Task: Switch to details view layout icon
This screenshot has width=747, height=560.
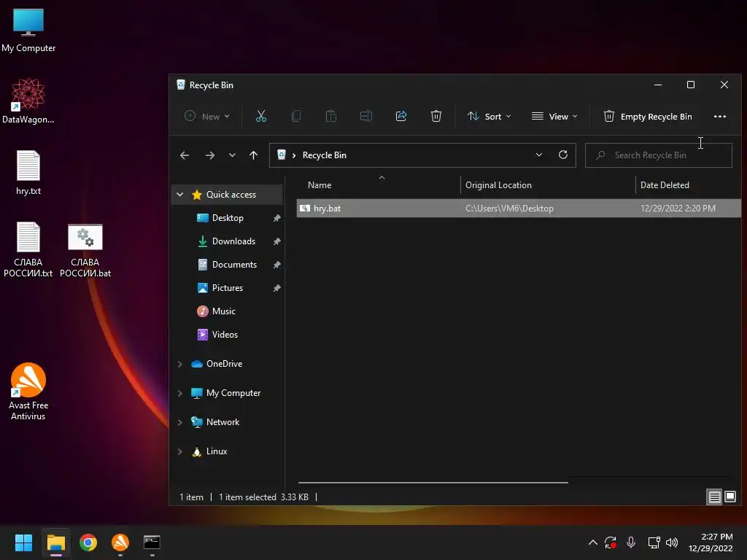Action: pyautogui.click(x=714, y=497)
